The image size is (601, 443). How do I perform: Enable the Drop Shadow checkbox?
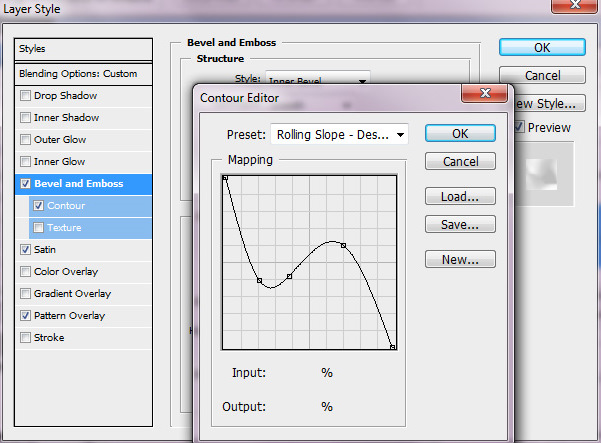[25, 96]
